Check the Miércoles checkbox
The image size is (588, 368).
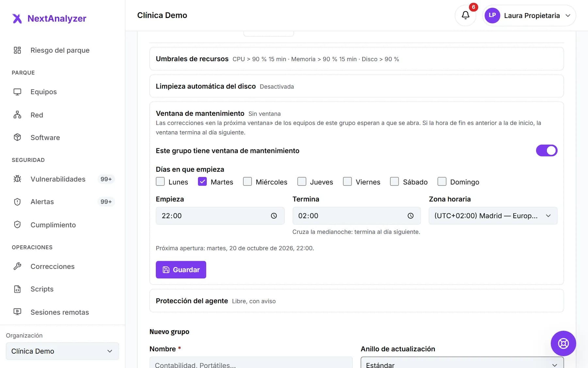247,182
